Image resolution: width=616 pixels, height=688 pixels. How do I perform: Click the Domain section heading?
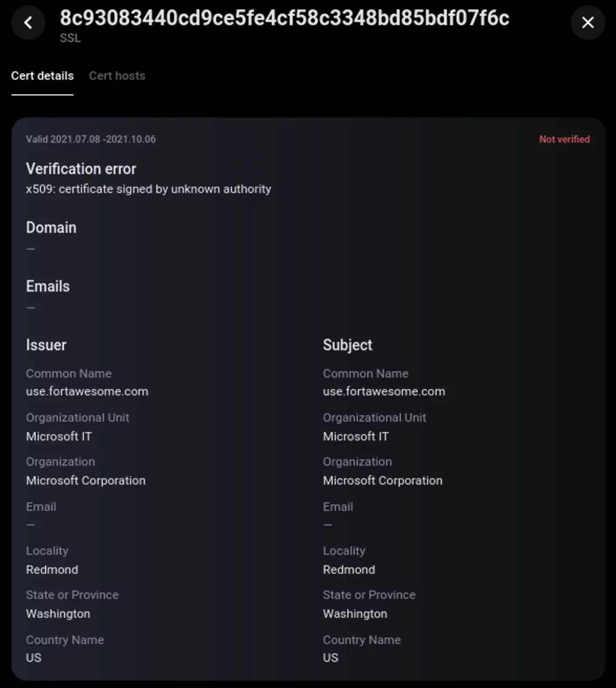[51, 228]
